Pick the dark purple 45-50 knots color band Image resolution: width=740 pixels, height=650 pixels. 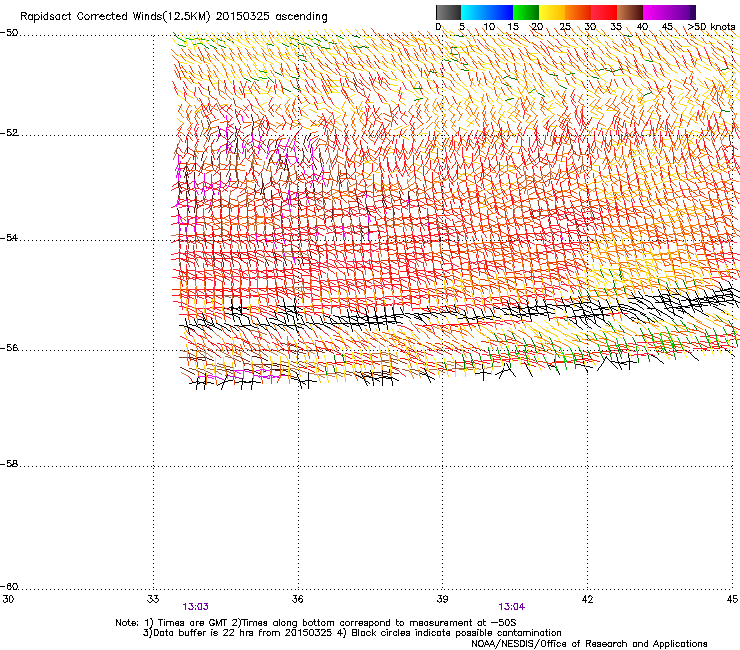[x=682, y=12]
